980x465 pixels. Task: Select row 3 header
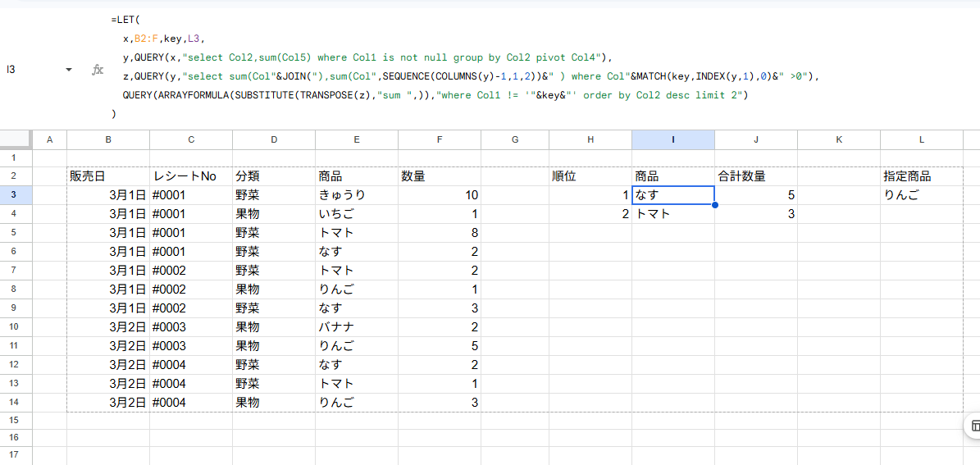coord(16,195)
